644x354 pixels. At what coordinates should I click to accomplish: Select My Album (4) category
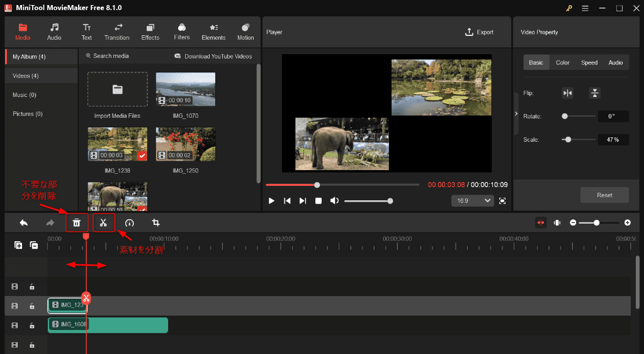tap(41, 57)
